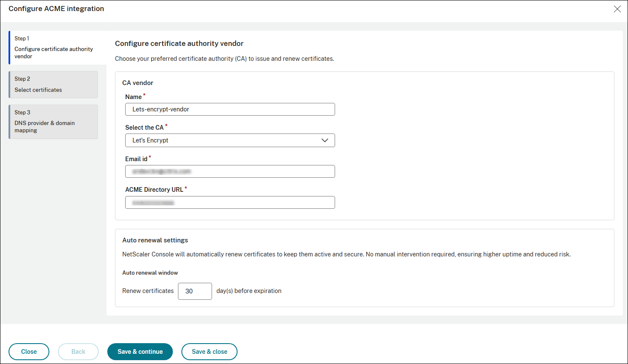
Task: Select the Auto renewal window day field
Action: pos(195,291)
